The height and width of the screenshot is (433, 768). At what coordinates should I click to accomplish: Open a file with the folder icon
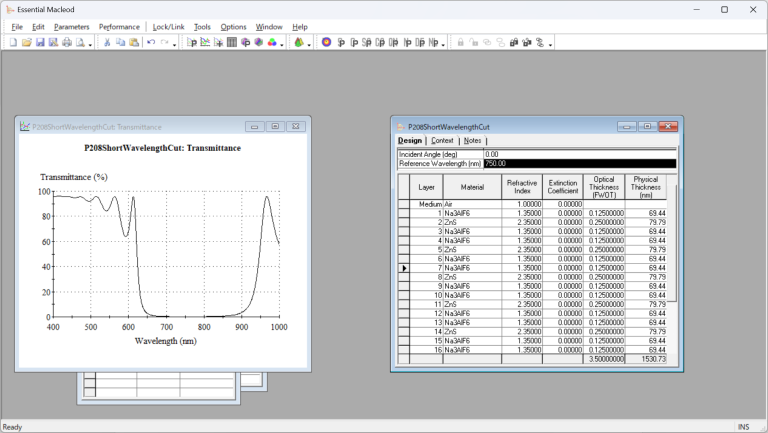pyautogui.click(x=27, y=43)
